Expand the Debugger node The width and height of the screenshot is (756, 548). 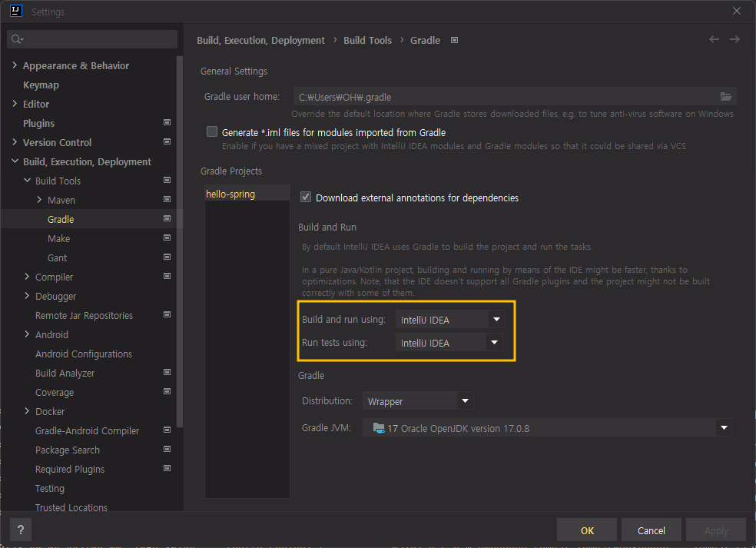point(27,295)
